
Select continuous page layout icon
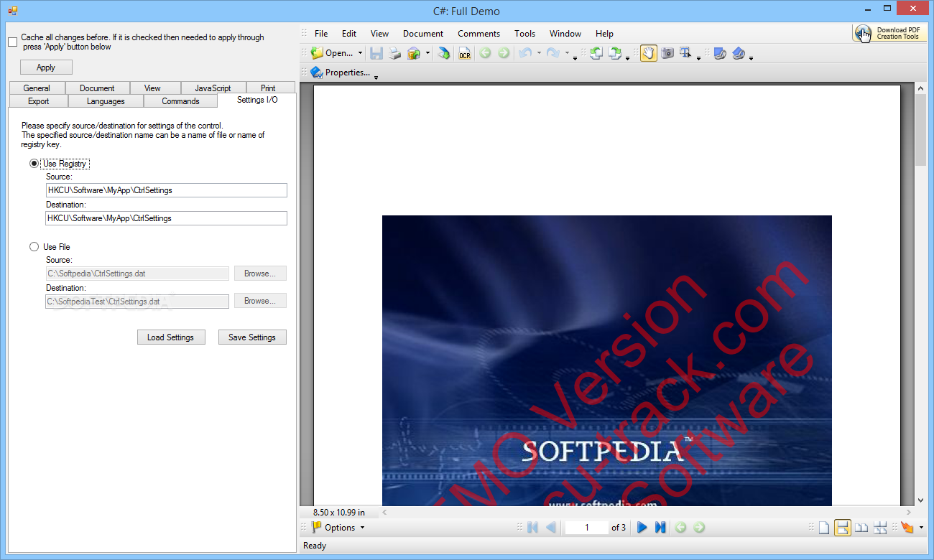point(843,528)
